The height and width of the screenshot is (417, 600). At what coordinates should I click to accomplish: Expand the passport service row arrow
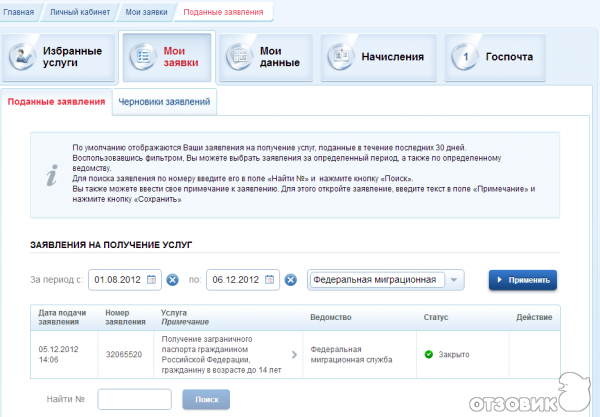click(x=294, y=354)
